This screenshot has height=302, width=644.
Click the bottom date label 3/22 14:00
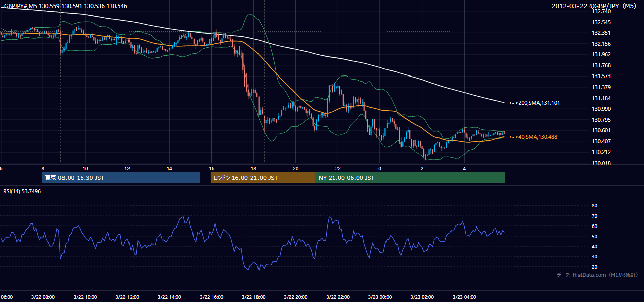(169, 297)
